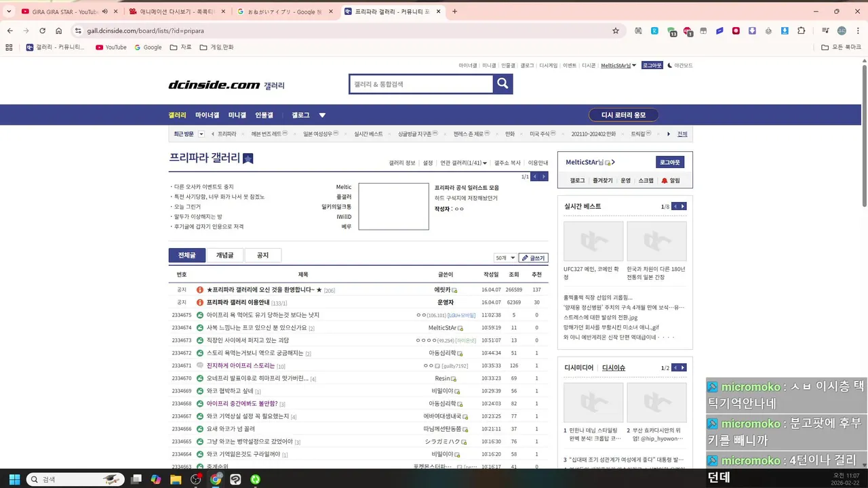
Task: Click the gallery search magnifier button
Action: click(502, 83)
